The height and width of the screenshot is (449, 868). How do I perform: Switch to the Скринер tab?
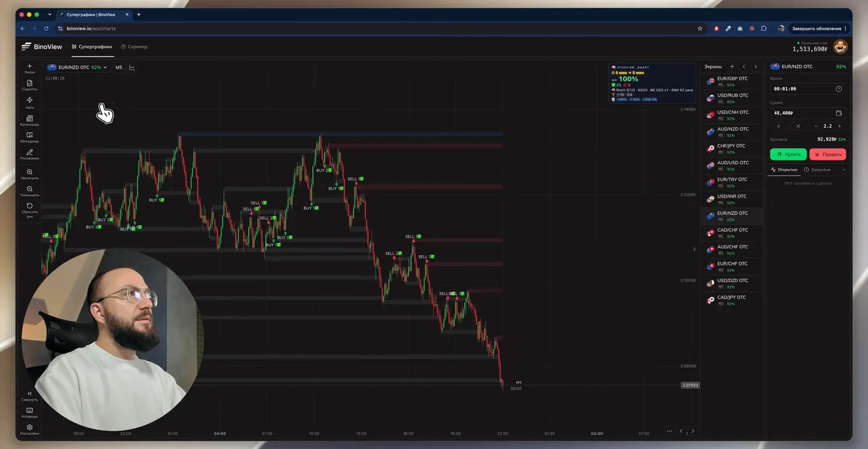[134, 47]
